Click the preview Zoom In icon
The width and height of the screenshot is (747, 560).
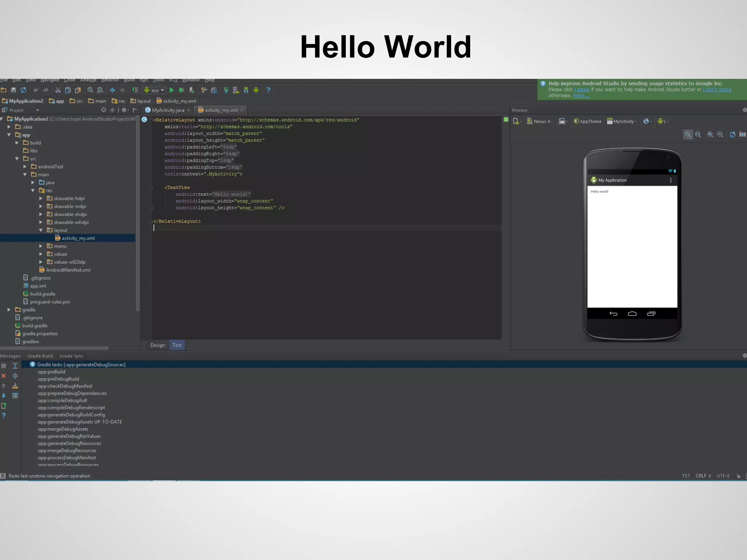(710, 135)
